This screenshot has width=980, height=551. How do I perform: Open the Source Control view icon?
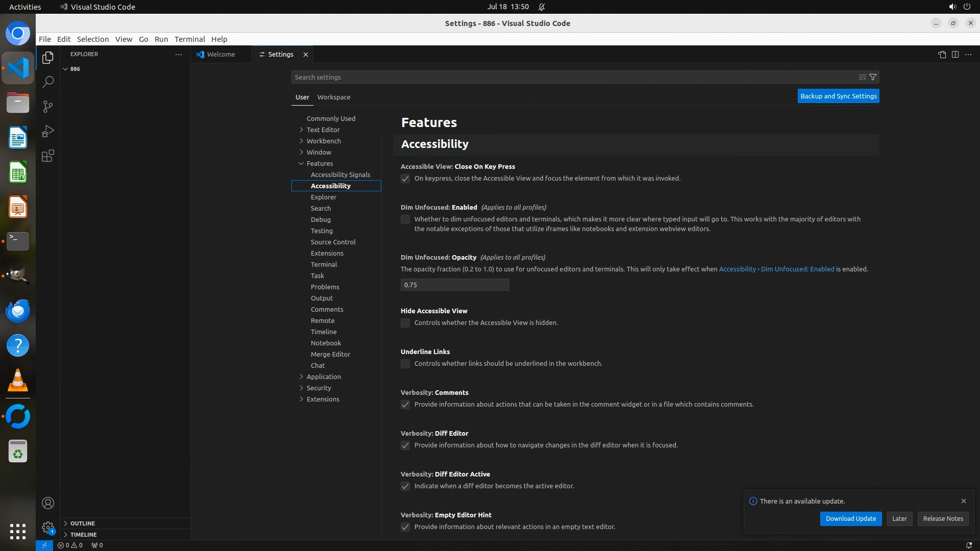tap(48, 107)
